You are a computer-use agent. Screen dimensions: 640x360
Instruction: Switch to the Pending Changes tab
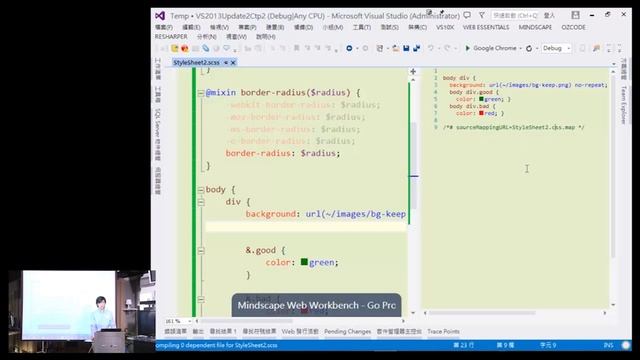(347, 331)
